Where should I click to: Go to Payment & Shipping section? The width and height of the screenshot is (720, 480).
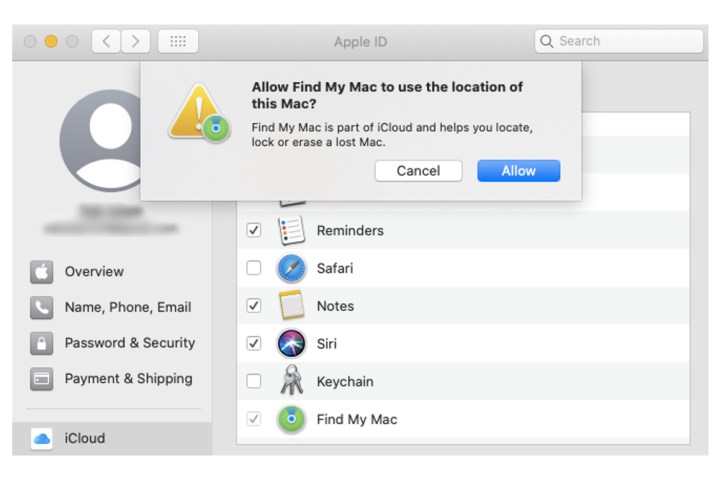click(x=128, y=379)
